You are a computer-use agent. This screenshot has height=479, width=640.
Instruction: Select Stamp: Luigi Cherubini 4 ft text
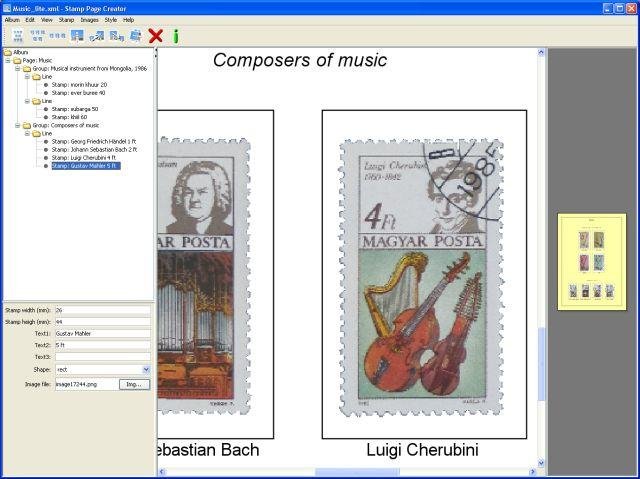point(84,157)
